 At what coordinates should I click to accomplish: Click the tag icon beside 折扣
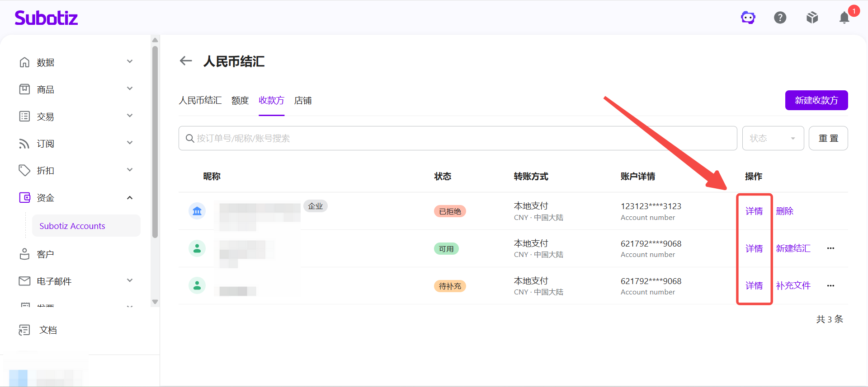tap(24, 170)
